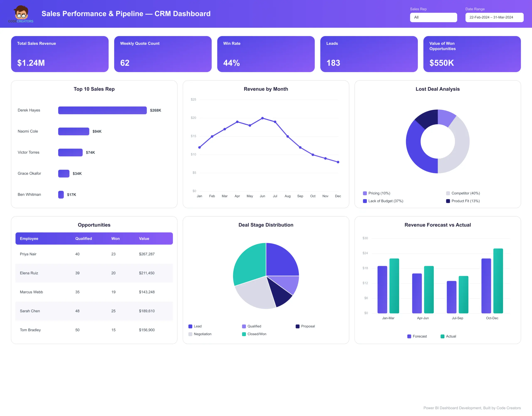
Task: Toggle Closed/Won legend swatch
Action: tap(244, 334)
